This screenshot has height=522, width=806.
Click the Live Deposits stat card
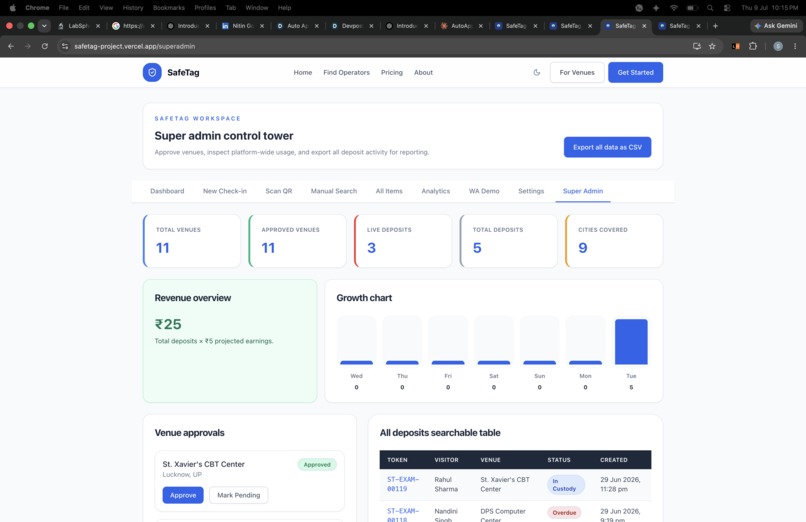click(403, 241)
